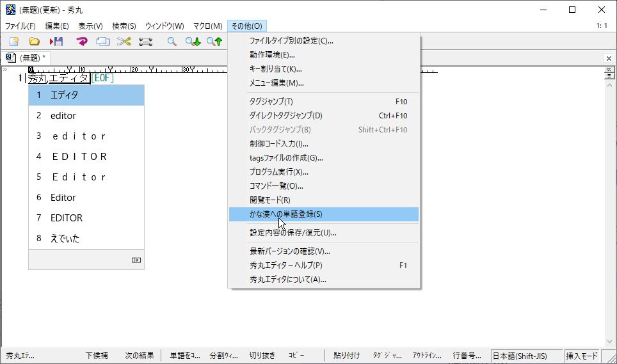Image resolution: width=617 pixels, height=364 pixels.
Task: Click vertical scrollbar down arrow
Action: [609, 342]
